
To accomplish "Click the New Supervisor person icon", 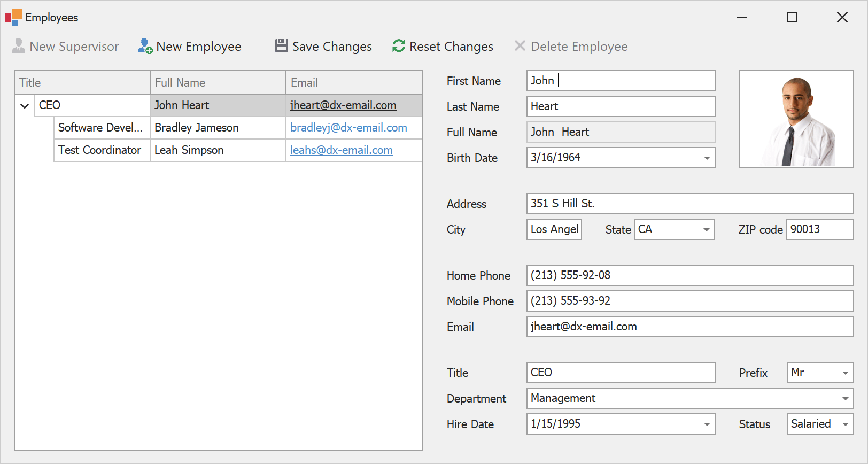I will pos(19,46).
